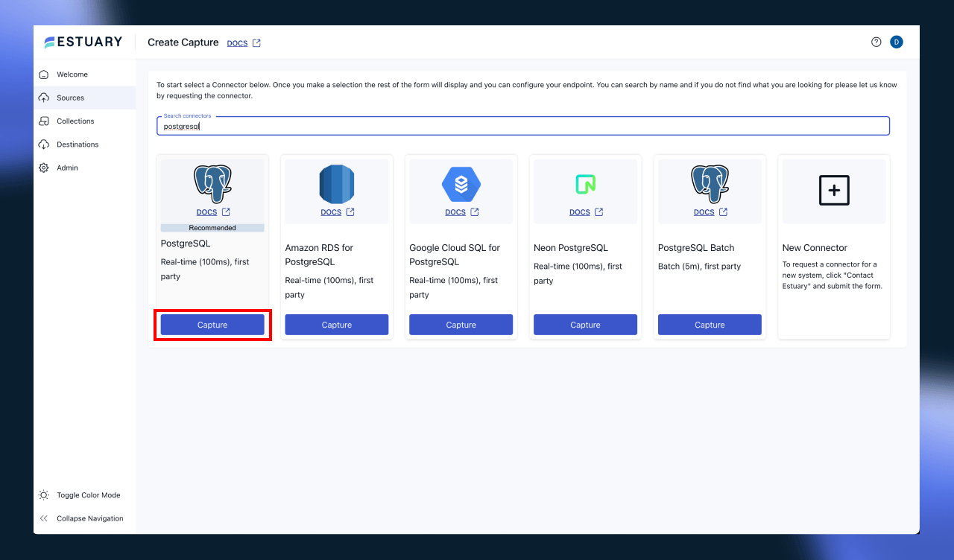The height and width of the screenshot is (560, 954).
Task: Click the Amazon RDS logo
Action: (337, 184)
